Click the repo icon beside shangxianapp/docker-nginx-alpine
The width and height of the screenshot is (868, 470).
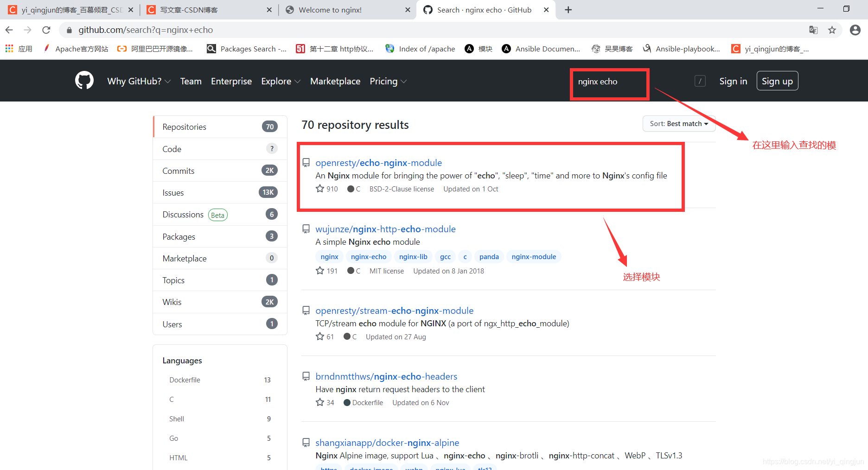tap(306, 443)
